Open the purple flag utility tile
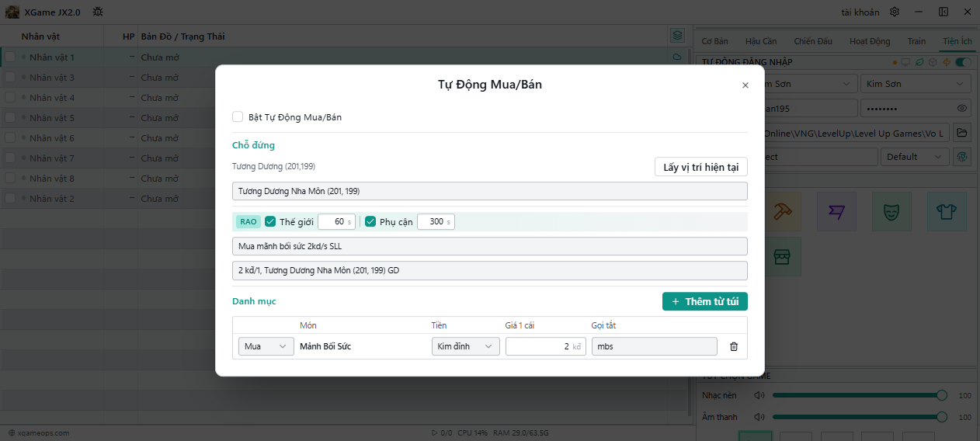This screenshot has width=980, height=441. [836, 211]
